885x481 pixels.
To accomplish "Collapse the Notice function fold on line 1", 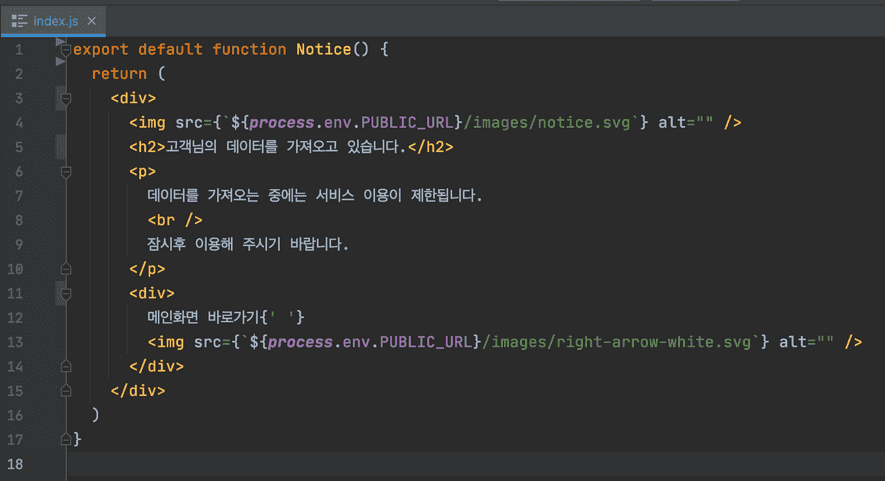I will pos(66,50).
